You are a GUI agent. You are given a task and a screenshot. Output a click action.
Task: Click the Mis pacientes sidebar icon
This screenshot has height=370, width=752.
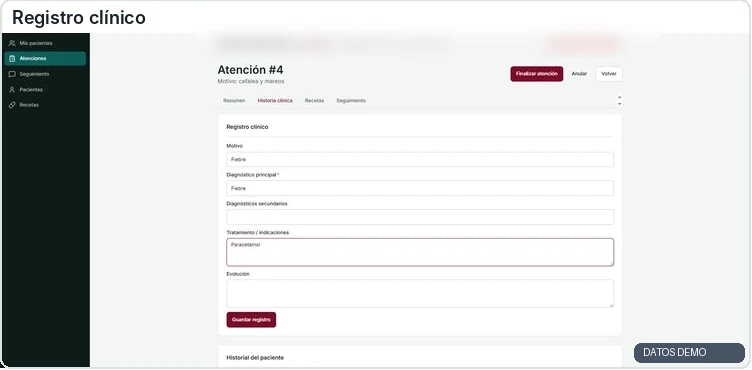tap(12, 43)
